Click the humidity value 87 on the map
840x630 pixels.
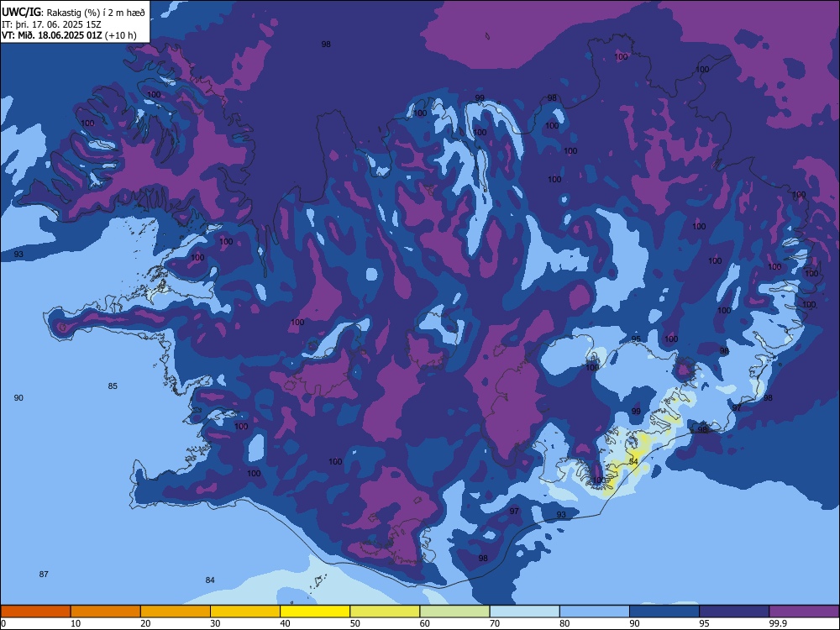(x=44, y=575)
